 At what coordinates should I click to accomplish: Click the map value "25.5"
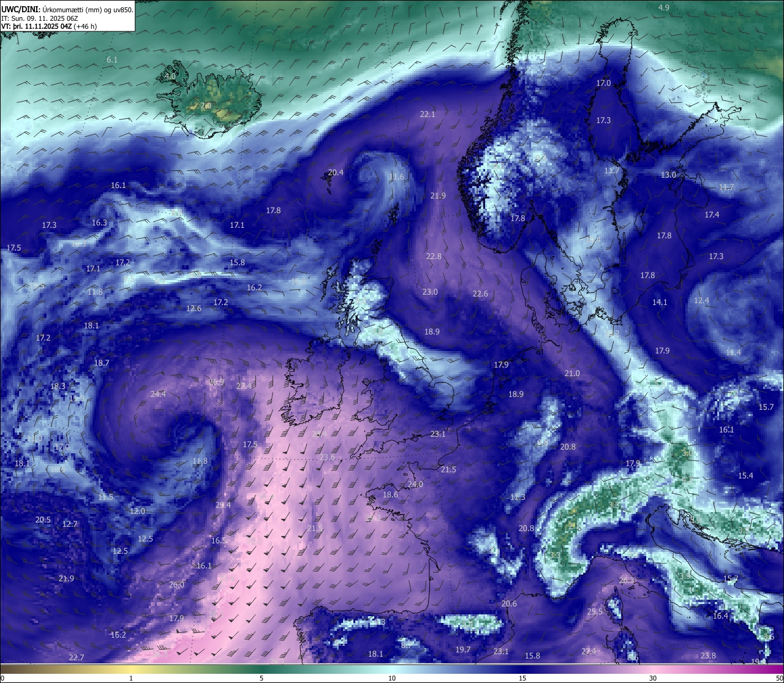(x=595, y=611)
